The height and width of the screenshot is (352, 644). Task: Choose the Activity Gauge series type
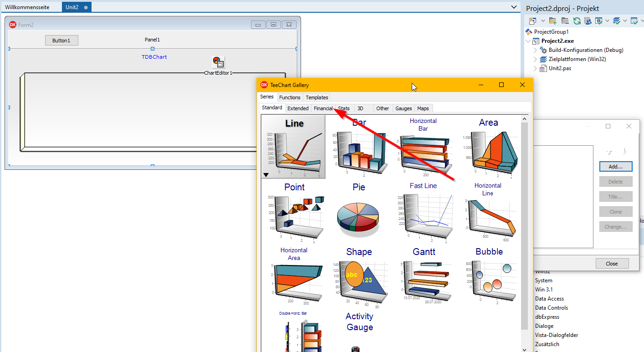coord(359,331)
